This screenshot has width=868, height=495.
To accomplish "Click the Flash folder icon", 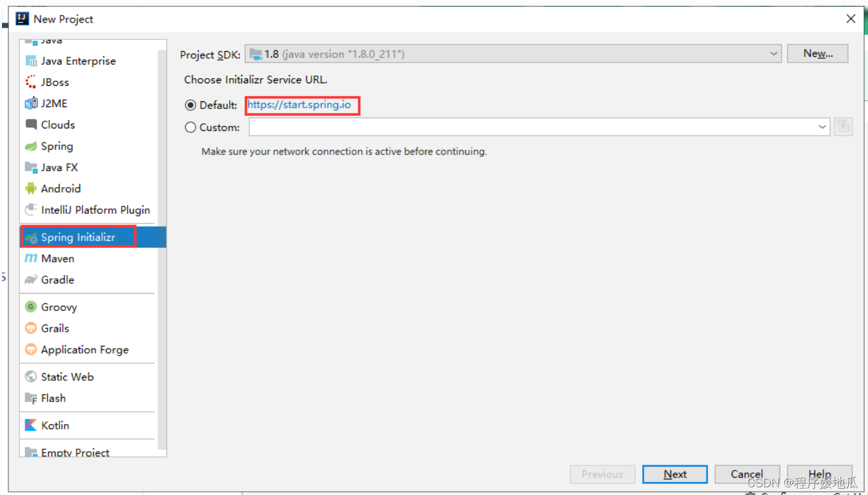I will tap(30, 398).
